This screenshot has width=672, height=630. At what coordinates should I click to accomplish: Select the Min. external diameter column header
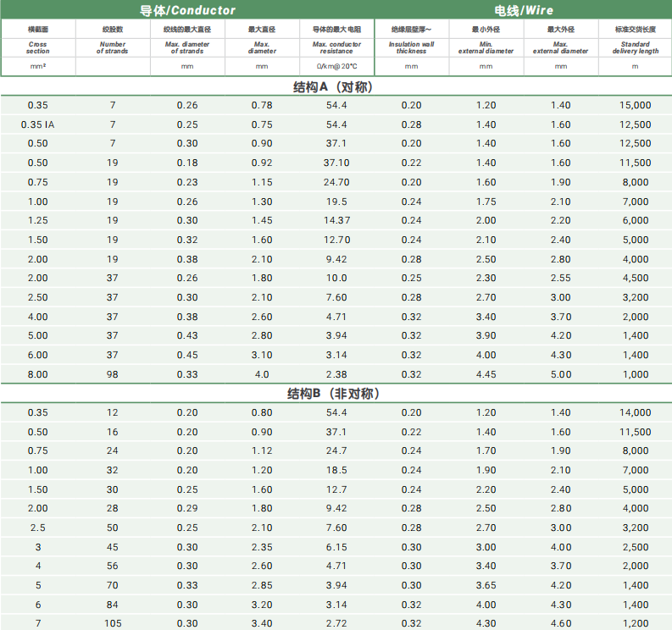(486, 47)
